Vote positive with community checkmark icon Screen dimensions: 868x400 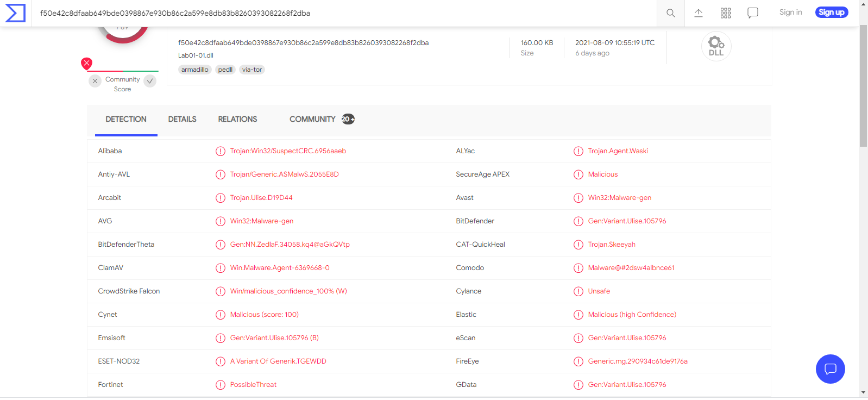tap(150, 81)
